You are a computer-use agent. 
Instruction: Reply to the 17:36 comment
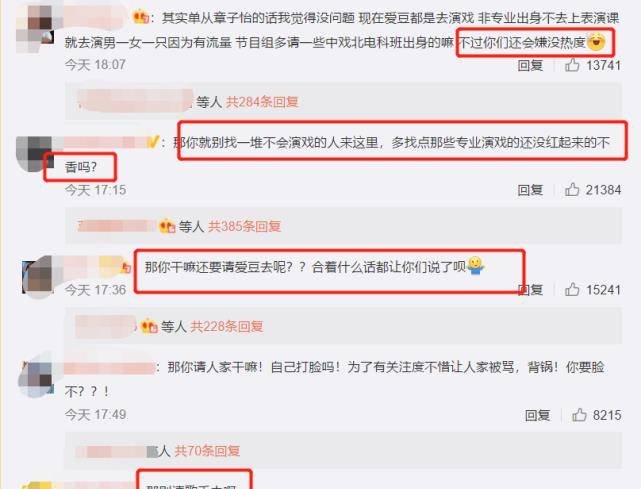coord(530,290)
